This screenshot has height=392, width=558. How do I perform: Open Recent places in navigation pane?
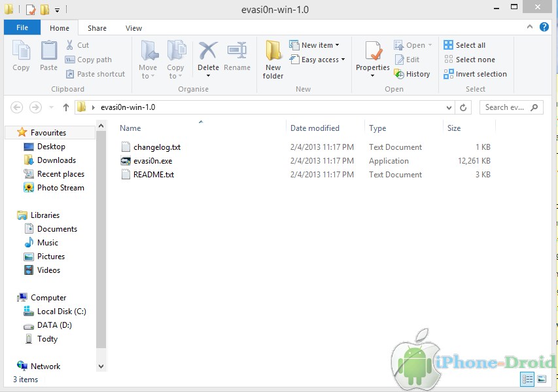coord(61,173)
